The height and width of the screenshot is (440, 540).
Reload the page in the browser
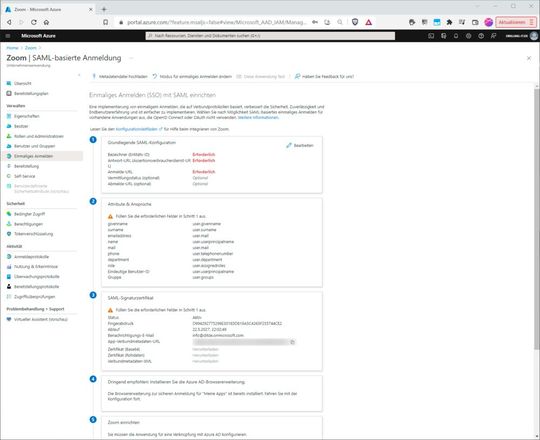click(x=34, y=22)
